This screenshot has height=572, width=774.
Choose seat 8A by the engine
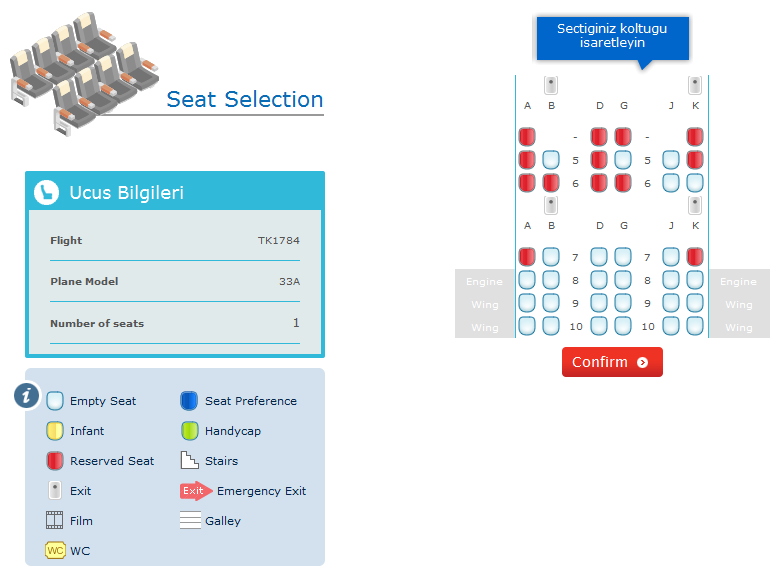click(527, 280)
